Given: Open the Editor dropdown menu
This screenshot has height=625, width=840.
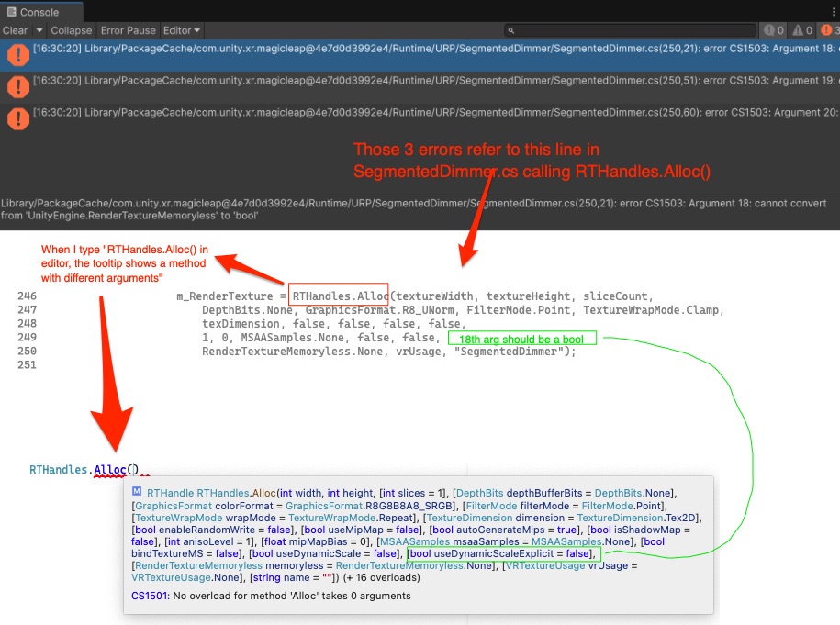Looking at the screenshot, I should 182,30.
